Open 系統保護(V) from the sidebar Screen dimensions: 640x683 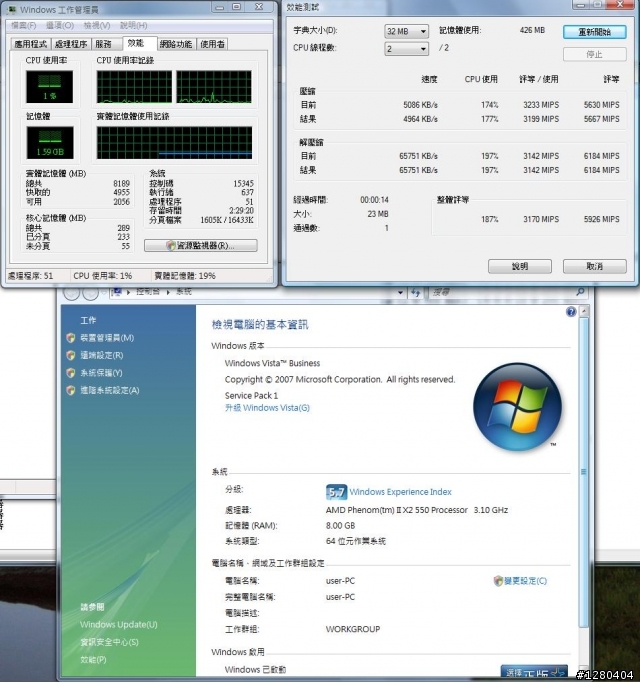(x=101, y=373)
